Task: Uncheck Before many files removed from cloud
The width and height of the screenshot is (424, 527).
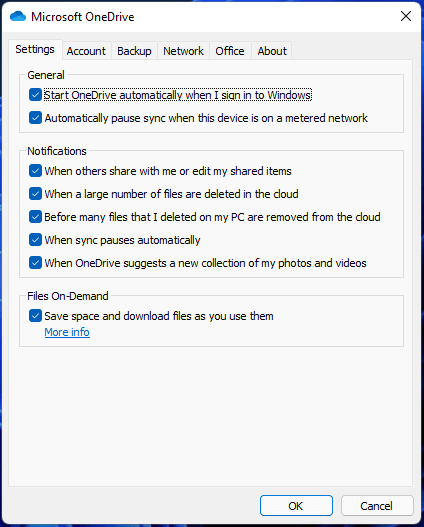Action: tap(35, 217)
